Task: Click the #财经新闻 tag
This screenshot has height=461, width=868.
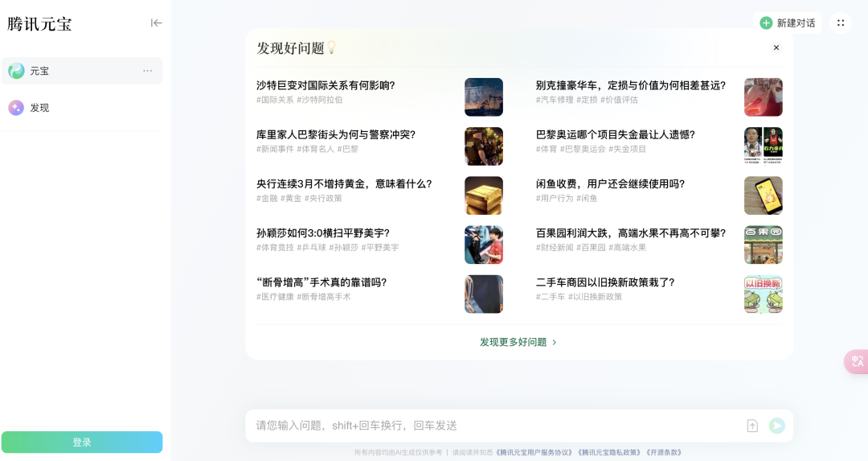Action: 555,248
